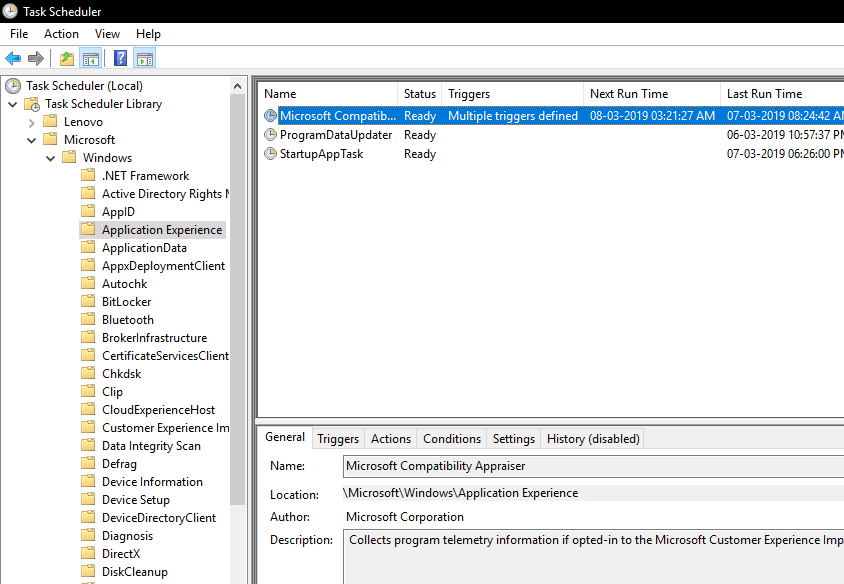Viewport: 844px width, 584px height.
Task: Click the Forward arrow toolbar icon
Action: pos(36,58)
